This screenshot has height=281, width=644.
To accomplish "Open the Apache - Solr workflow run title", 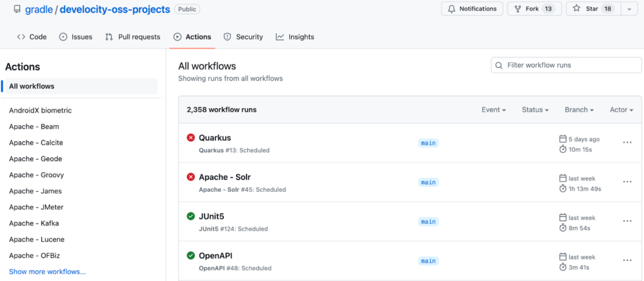I will (x=225, y=177).
